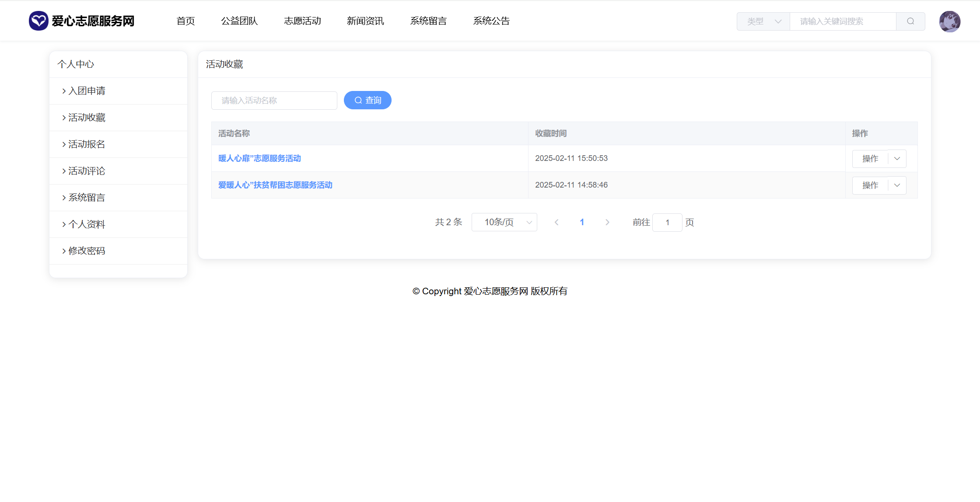Click the heart logo icon
This screenshot has height=502, width=980.
38,21
